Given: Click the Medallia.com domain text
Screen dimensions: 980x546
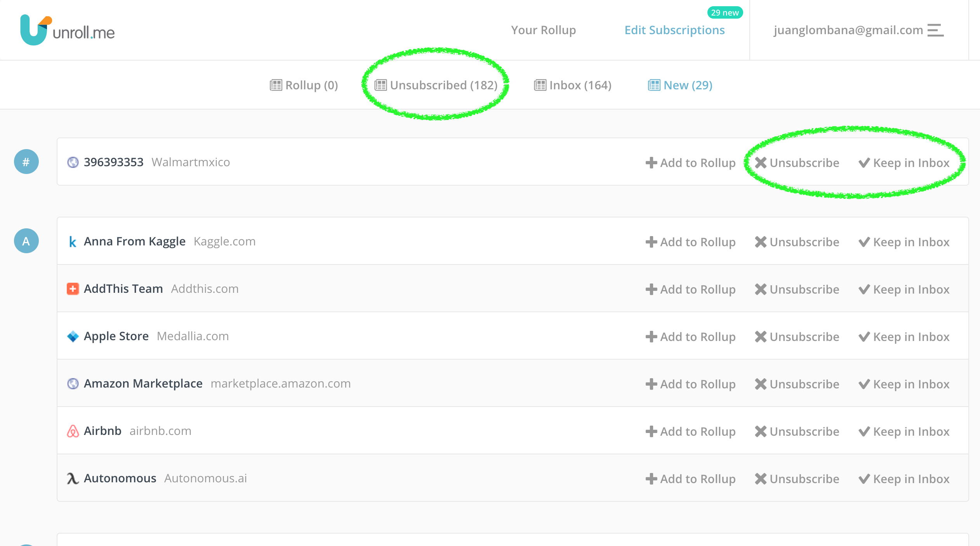Looking at the screenshot, I should (193, 336).
